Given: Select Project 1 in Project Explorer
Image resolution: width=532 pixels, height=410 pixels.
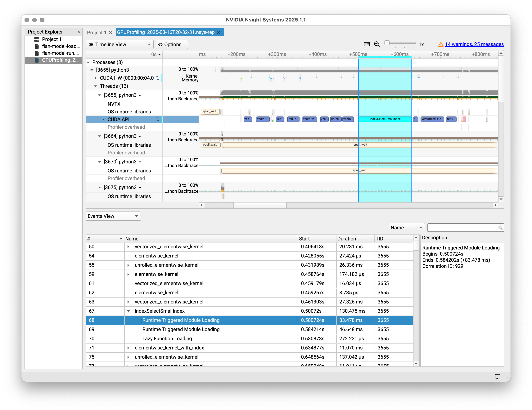Looking at the screenshot, I should 52,39.
